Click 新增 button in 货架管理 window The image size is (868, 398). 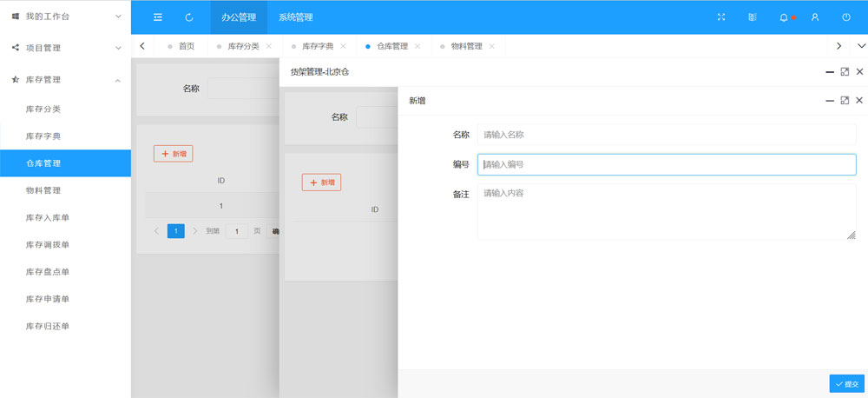tap(322, 182)
